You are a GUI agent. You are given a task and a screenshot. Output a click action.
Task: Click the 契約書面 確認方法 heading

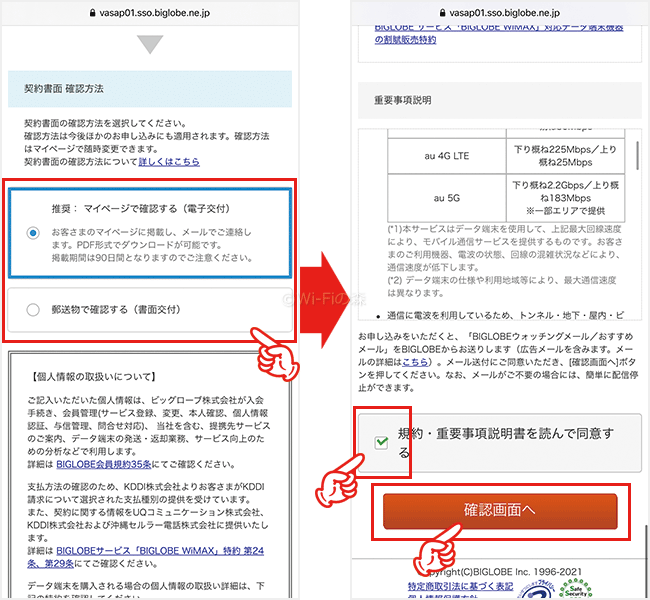(64, 89)
